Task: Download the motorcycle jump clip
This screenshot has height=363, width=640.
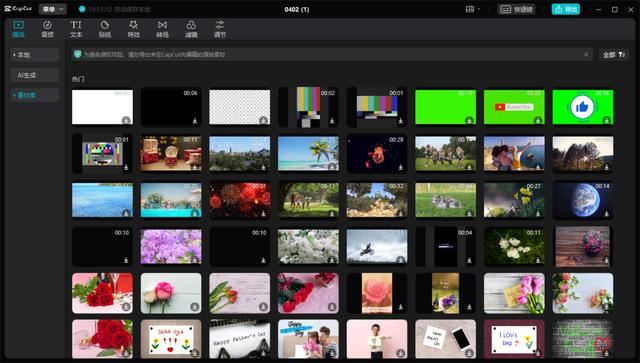Action: [400, 260]
